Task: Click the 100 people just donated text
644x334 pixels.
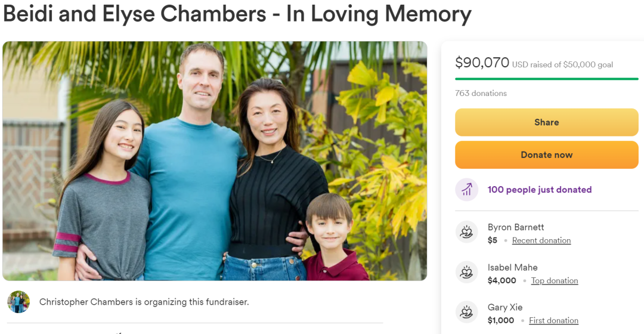Action: (x=540, y=190)
